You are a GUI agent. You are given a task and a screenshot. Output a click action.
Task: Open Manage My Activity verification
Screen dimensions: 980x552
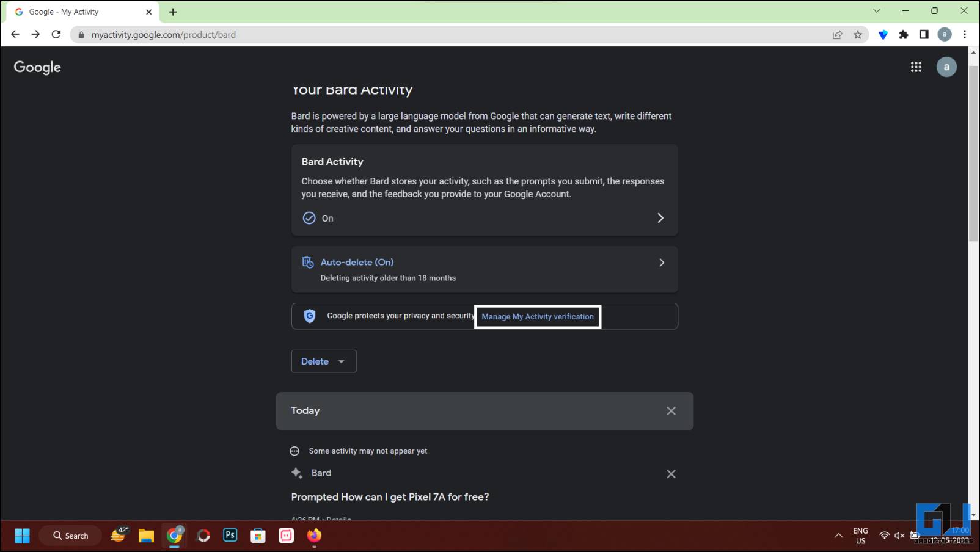tap(538, 316)
